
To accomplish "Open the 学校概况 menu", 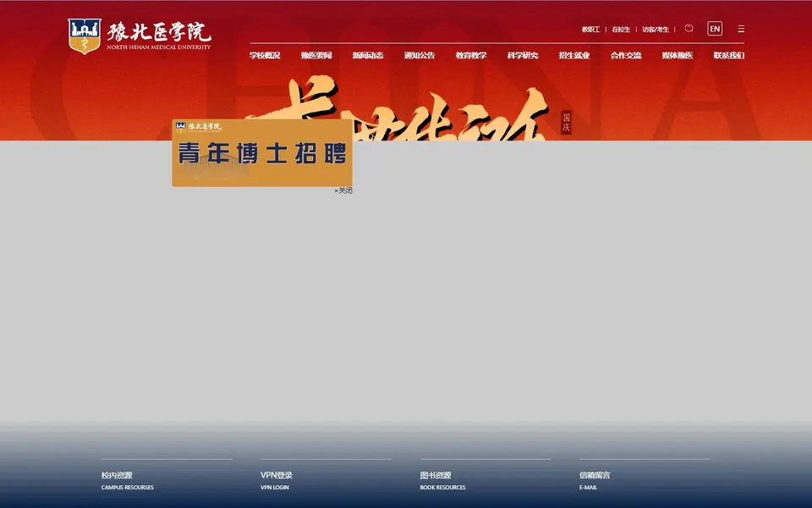I will 265,56.
